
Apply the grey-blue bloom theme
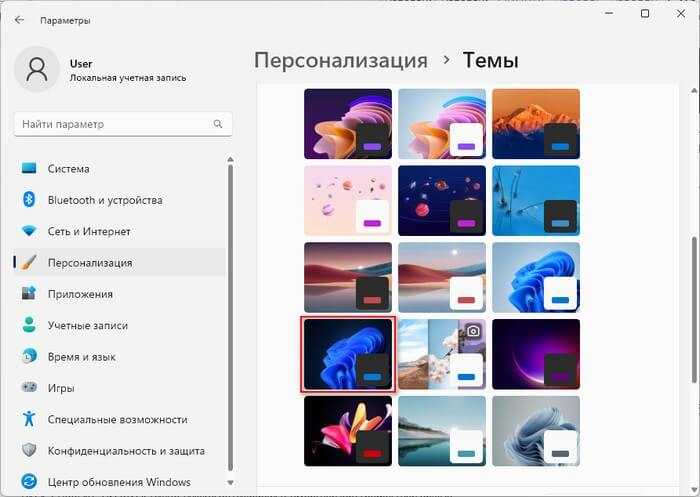point(536,431)
